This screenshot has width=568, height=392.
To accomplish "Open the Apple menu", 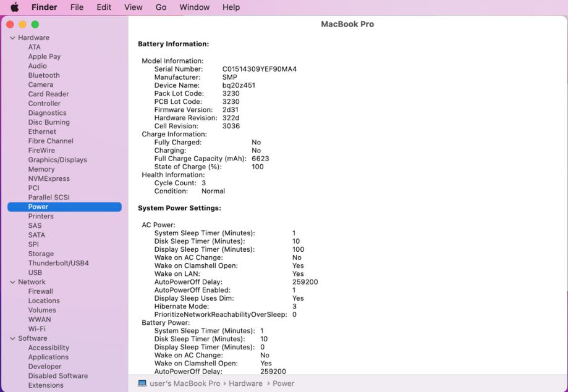I will 14,7.
